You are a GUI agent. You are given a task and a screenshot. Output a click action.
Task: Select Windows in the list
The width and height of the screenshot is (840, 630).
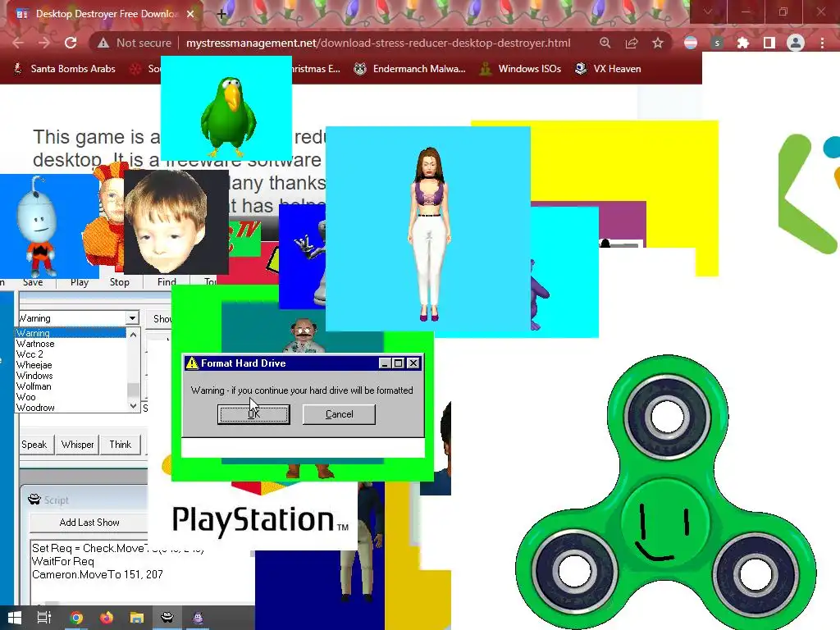[x=71, y=376]
